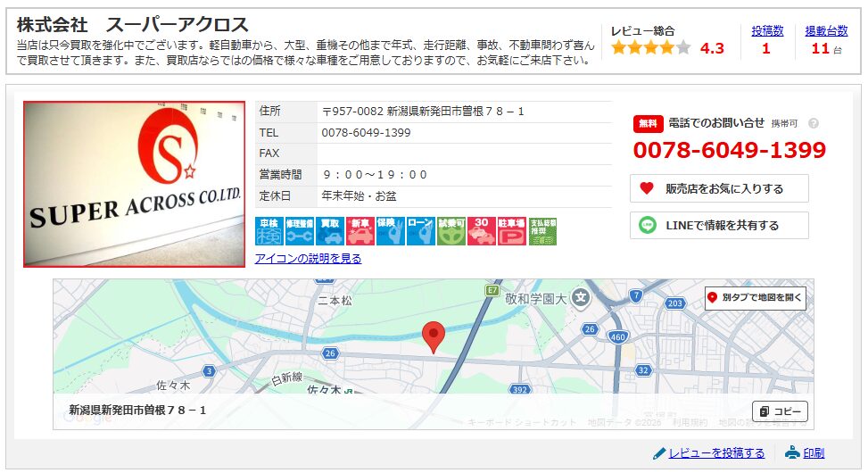Click the レビューを投稿する link
Image resolution: width=868 pixels, height=473 pixels.
[x=715, y=453]
